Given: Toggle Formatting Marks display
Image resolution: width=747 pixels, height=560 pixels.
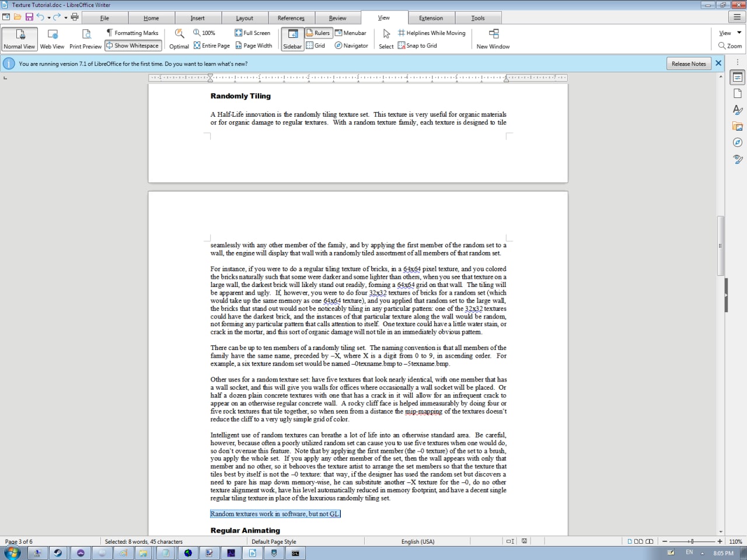Looking at the screenshot, I should pos(132,33).
